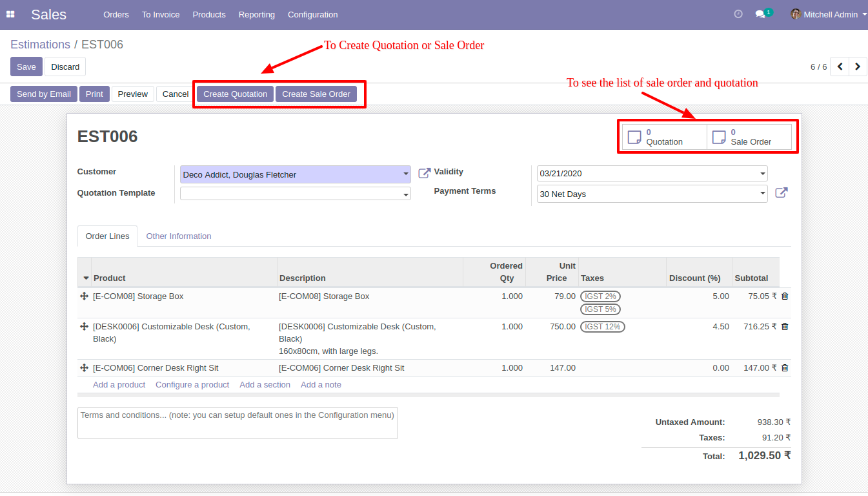Expand the Quotation Template dropdown
Screen dimensions: 868x496
point(406,194)
